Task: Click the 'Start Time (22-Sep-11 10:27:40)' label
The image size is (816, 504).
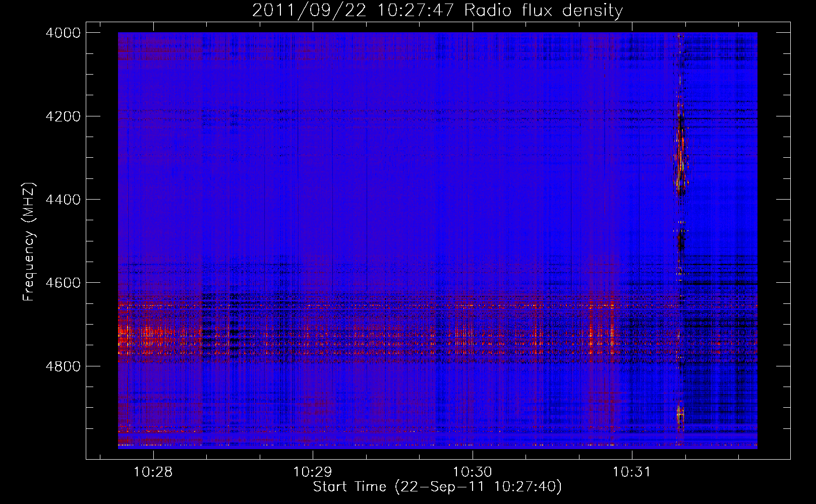Action: pyautogui.click(x=437, y=487)
